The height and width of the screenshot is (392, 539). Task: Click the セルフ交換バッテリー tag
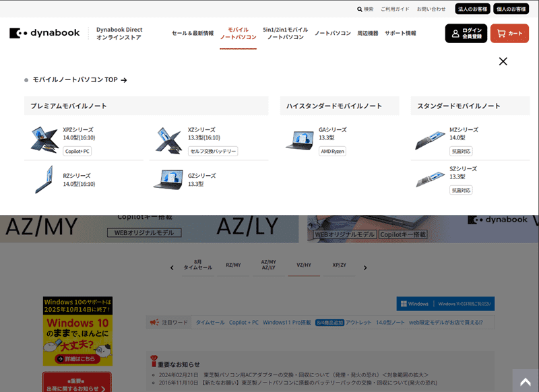click(x=213, y=151)
